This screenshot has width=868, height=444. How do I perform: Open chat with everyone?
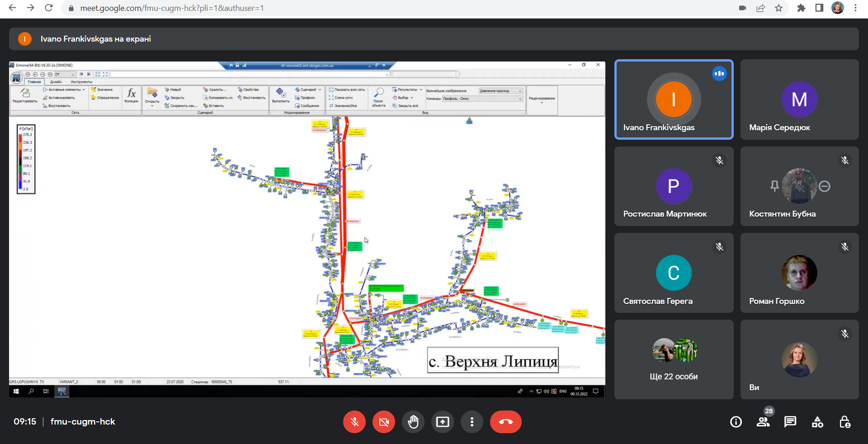(790, 422)
